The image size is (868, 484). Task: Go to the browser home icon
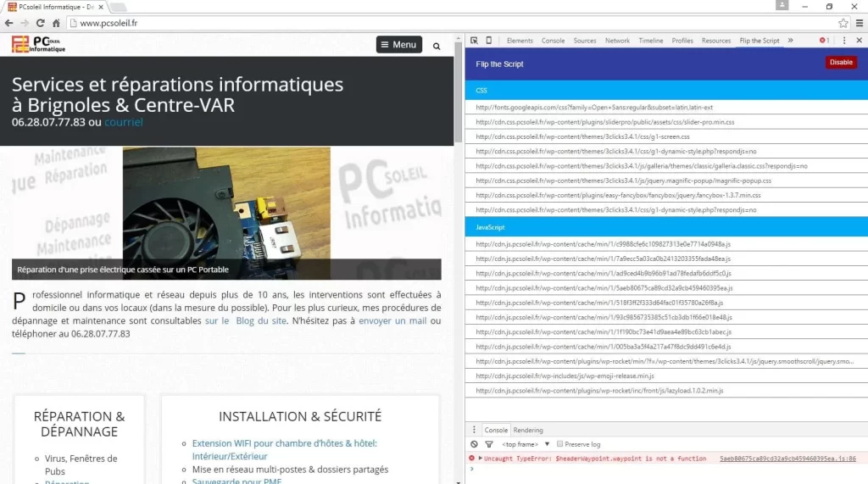(56, 23)
